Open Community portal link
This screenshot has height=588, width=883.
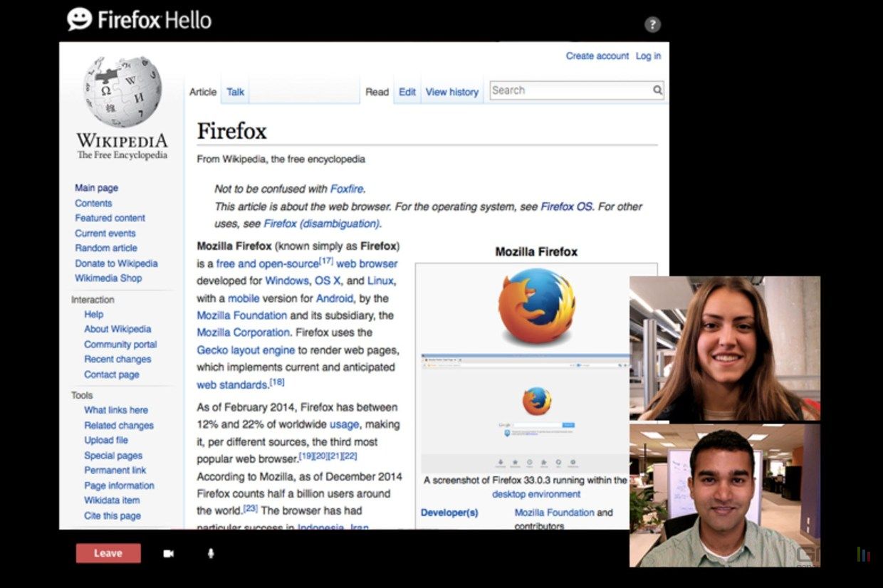tap(120, 345)
